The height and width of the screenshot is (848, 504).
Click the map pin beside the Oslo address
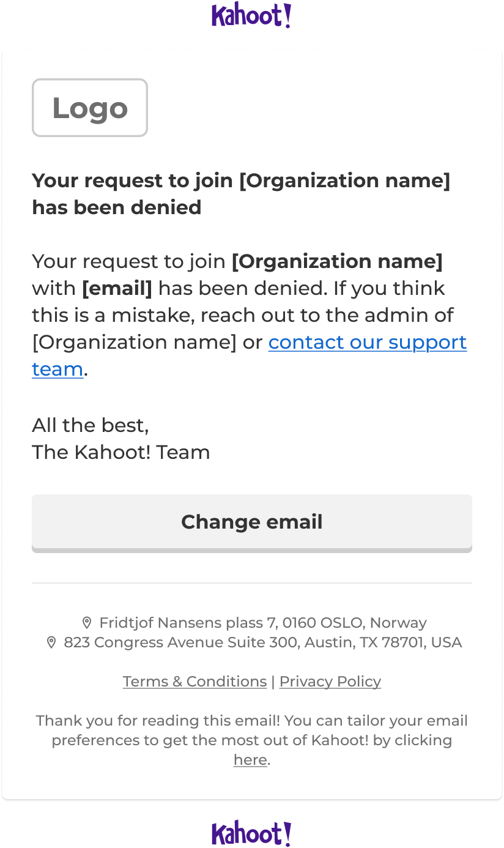click(x=87, y=623)
